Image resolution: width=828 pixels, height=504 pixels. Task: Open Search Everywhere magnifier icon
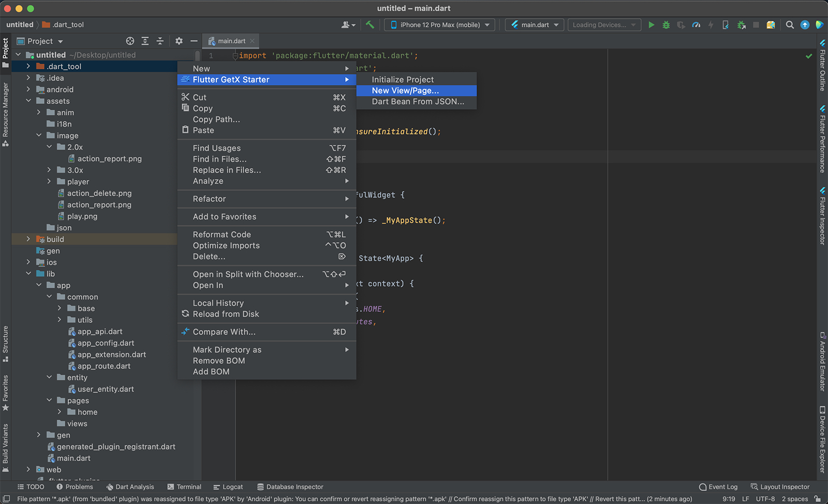click(x=790, y=24)
